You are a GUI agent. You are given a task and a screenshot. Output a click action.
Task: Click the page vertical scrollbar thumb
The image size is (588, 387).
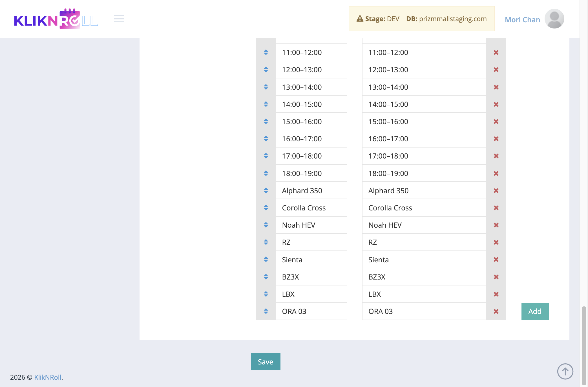[584, 346]
